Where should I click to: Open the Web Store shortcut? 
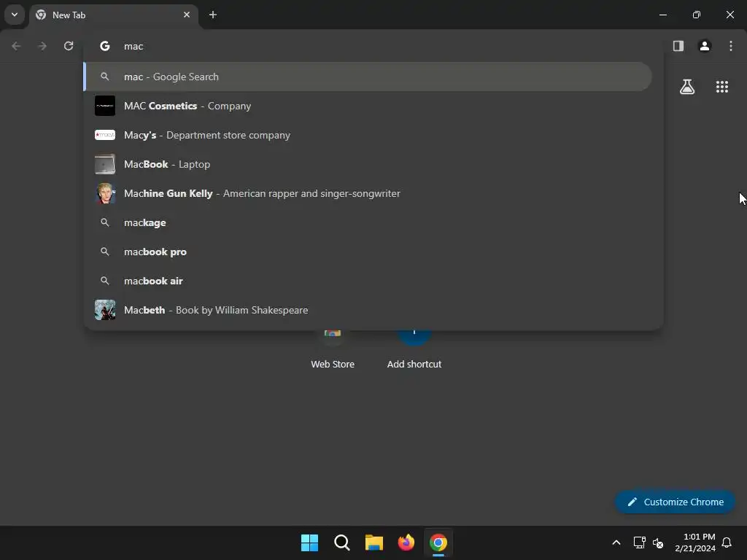click(333, 350)
